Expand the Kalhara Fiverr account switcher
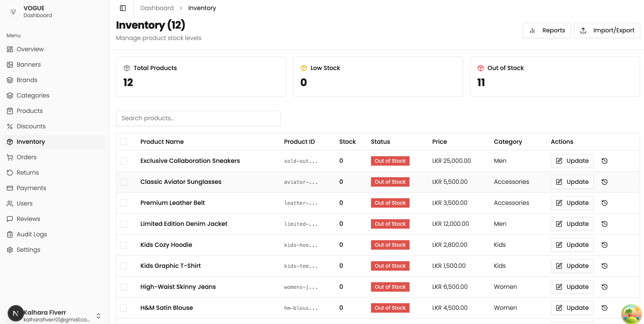 (98, 316)
